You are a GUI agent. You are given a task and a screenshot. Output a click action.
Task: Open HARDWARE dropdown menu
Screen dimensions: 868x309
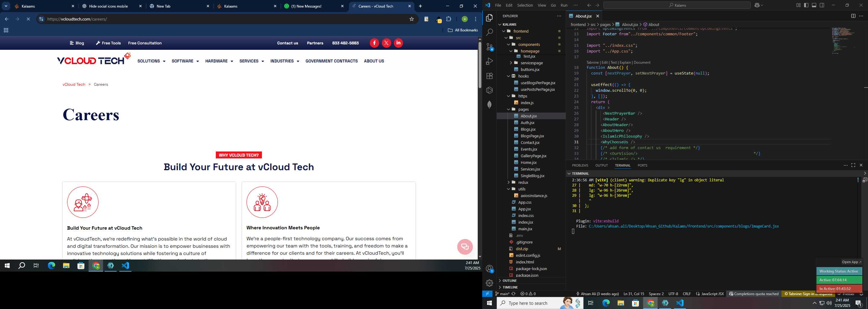(219, 61)
